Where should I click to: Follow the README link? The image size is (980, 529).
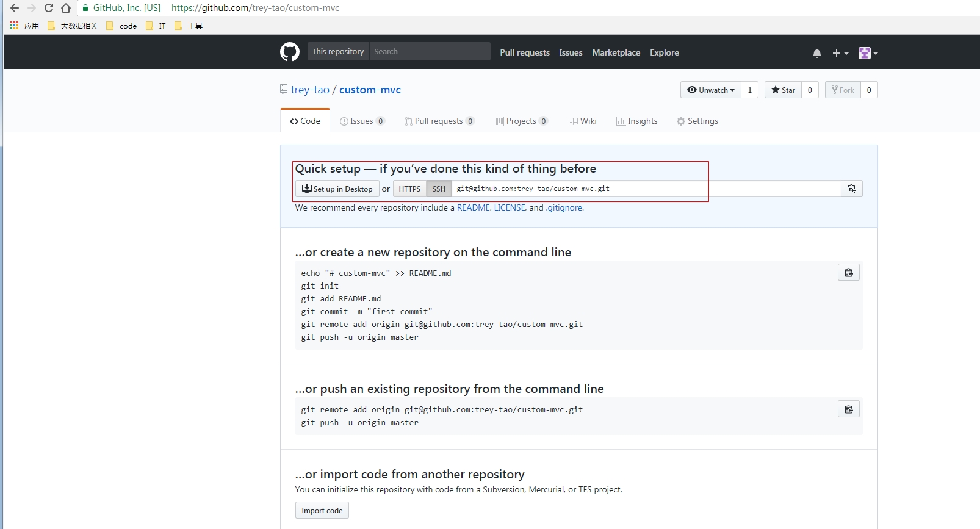[x=473, y=207]
